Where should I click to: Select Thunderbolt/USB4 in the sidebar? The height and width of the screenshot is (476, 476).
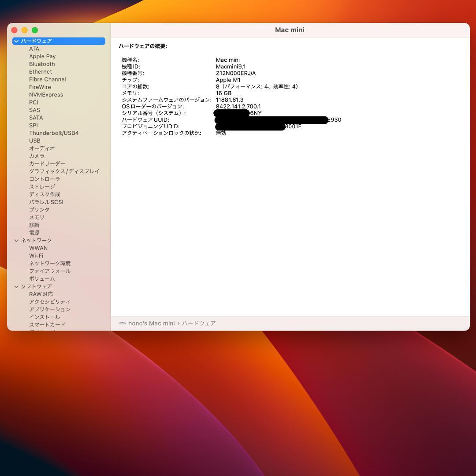(x=54, y=133)
